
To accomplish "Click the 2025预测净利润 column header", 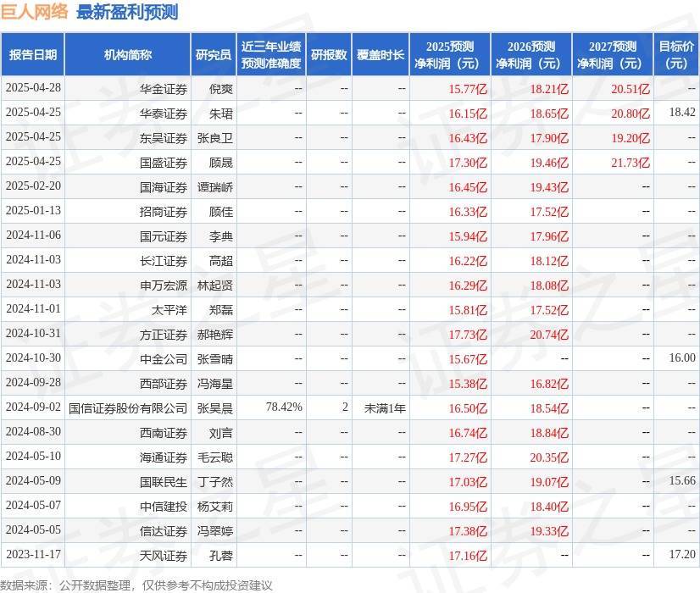I will pyautogui.click(x=449, y=54).
